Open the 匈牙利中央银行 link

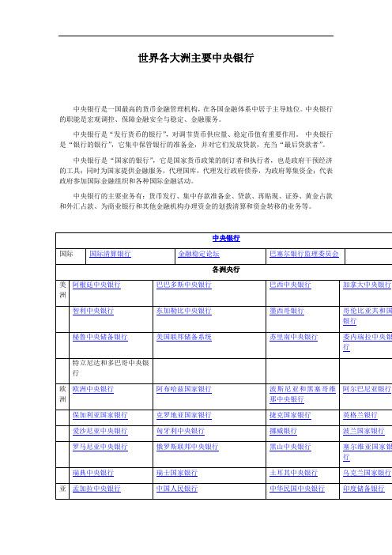tap(180, 431)
